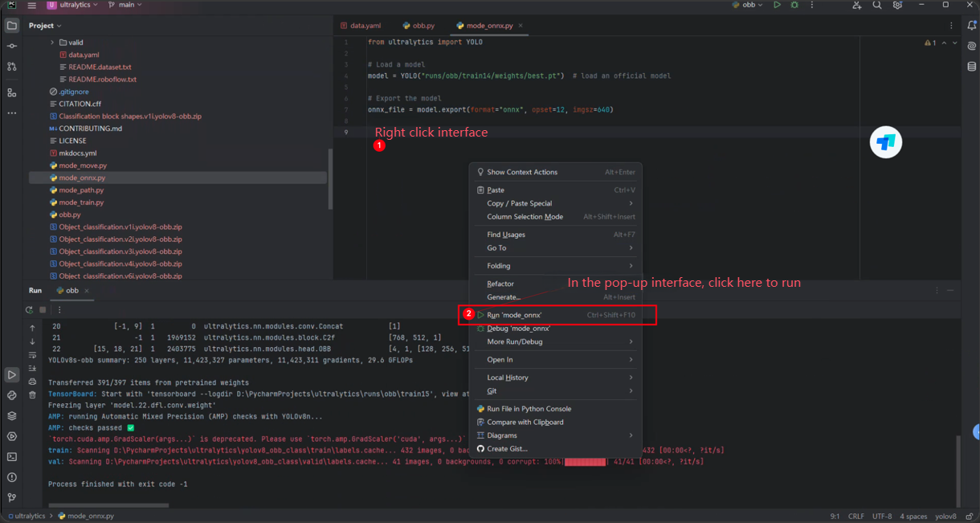
Task: Open the AI Assistant spiral icon
Action: [x=971, y=46]
